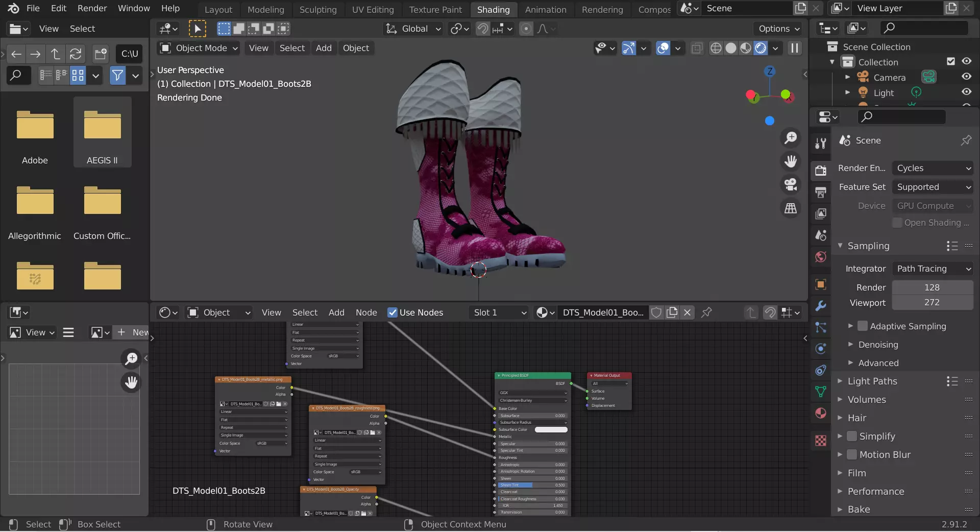Viewport: 980px width, 532px height.
Task: Click the Viewport samples field 272
Action: coord(933,302)
